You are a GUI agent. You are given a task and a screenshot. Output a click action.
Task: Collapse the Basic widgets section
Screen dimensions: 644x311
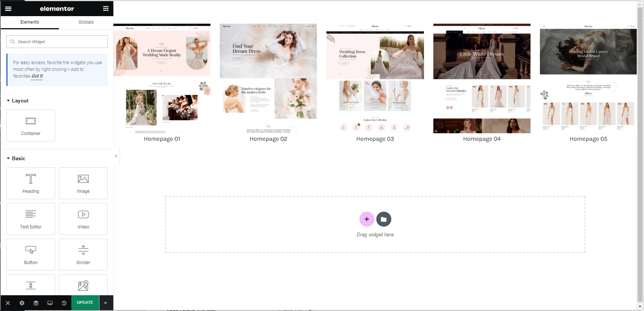16,158
